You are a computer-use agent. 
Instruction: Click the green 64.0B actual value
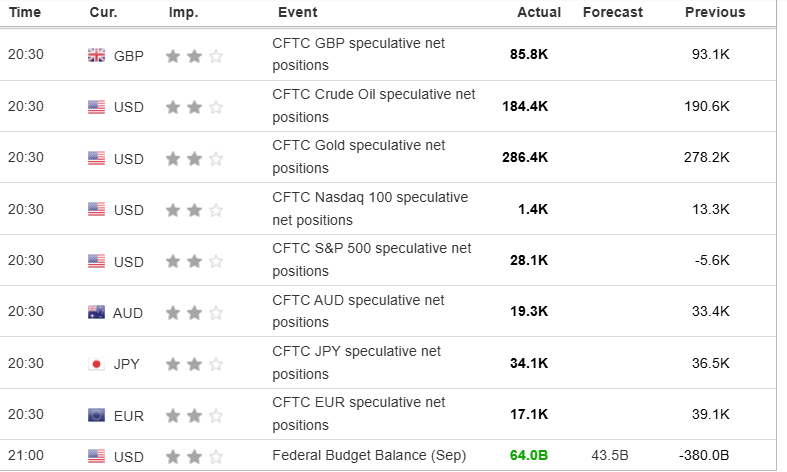click(x=529, y=456)
